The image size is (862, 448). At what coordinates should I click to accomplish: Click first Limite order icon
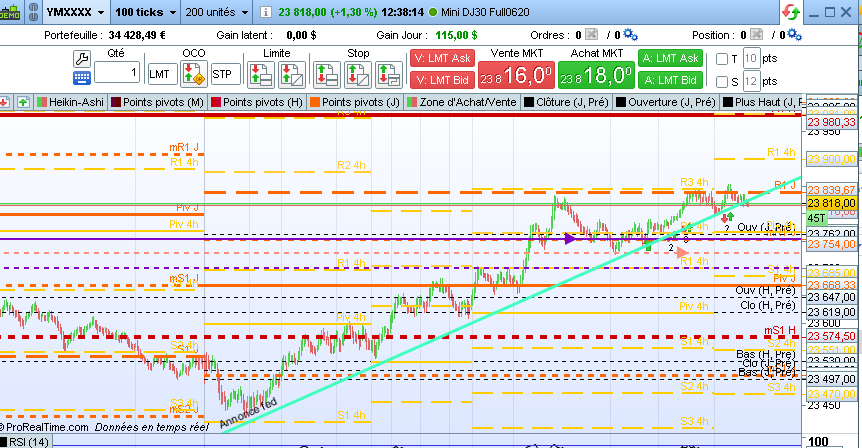(261, 74)
